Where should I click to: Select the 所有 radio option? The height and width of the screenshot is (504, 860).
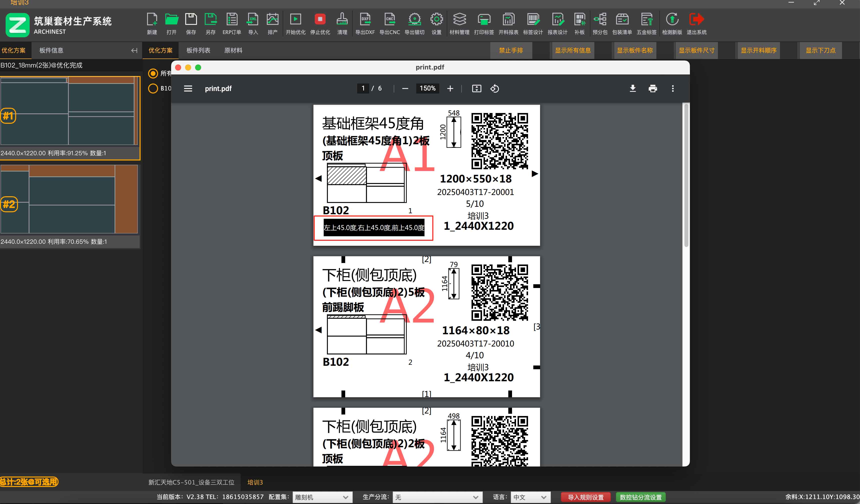coord(153,73)
